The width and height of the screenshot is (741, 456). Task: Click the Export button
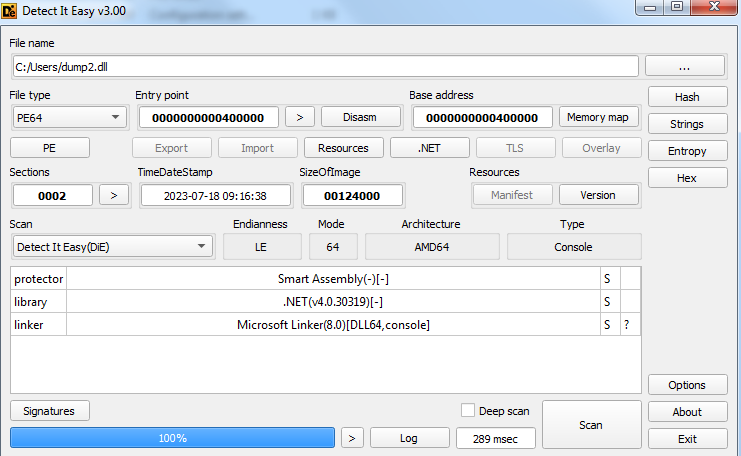point(172,148)
